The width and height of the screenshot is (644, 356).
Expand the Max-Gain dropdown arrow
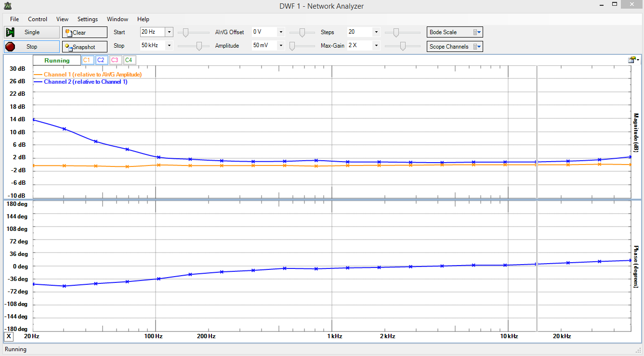point(376,46)
